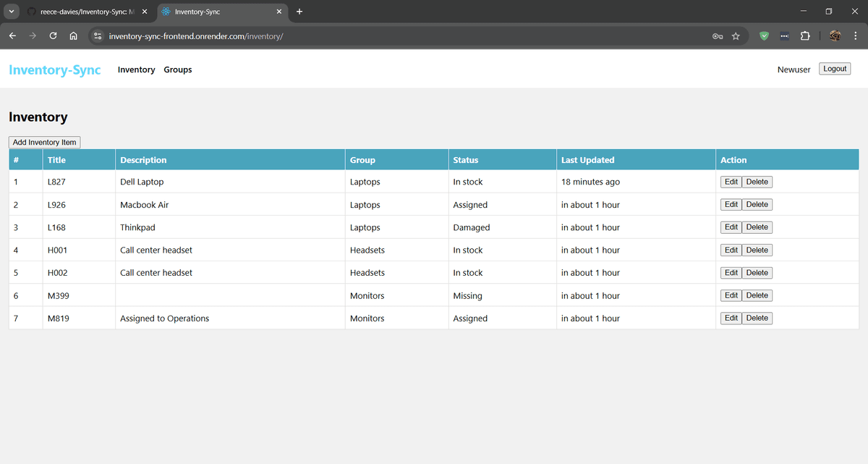The height and width of the screenshot is (464, 868).
Task: Open the Groups navigation item
Action: pos(178,70)
